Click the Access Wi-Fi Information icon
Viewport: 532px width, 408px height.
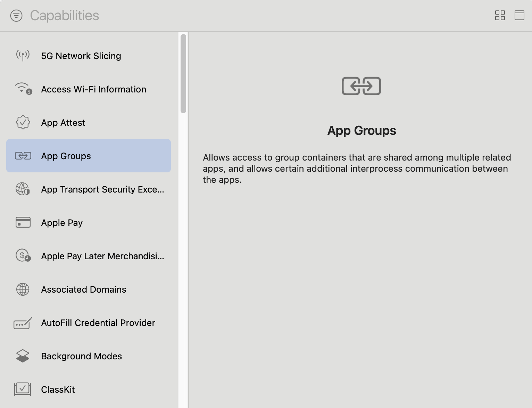pyautogui.click(x=23, y=89)
